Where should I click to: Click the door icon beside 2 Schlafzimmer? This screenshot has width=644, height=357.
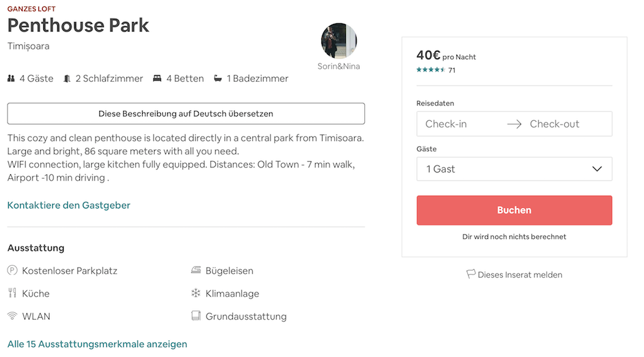pyautogui.click(x=67, y=79)
